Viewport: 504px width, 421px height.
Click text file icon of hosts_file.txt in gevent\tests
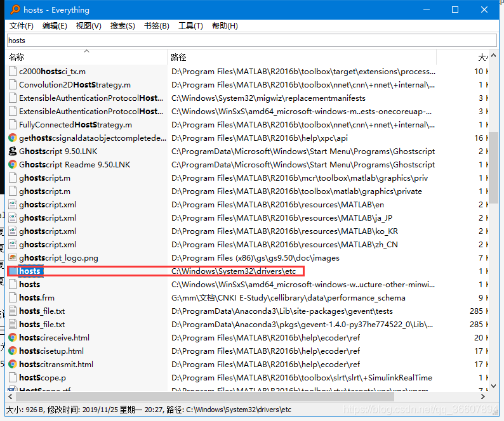point(13,311)
